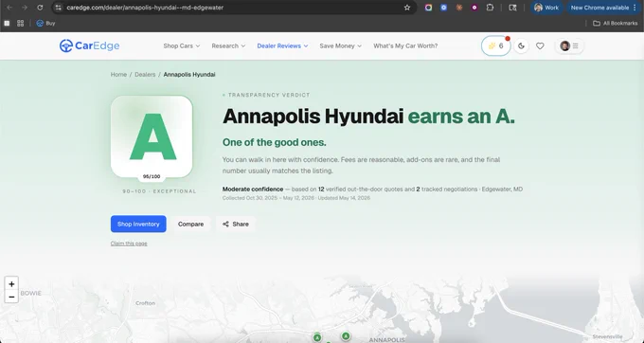This screenshot has height=343, width=644.
Task: Open What's My Car Worth?
Action: coord(405,46)
